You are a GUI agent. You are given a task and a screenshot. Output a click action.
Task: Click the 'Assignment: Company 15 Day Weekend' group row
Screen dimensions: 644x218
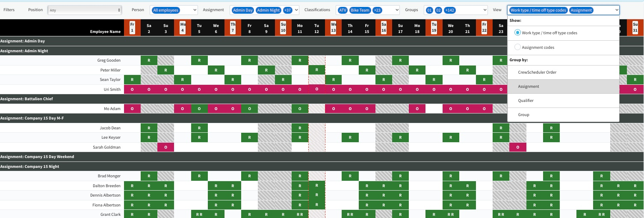tap(322, 157)
